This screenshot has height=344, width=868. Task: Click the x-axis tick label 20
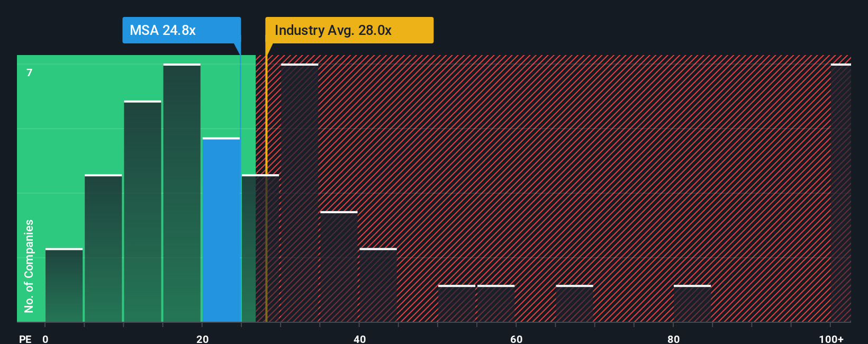(x=202, y=339)
